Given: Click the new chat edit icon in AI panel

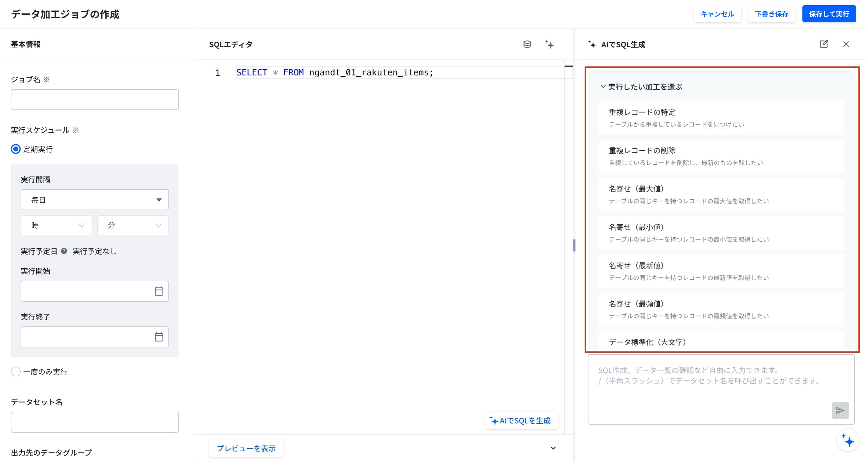Looking at the screenshot, I should pos(824,44).
